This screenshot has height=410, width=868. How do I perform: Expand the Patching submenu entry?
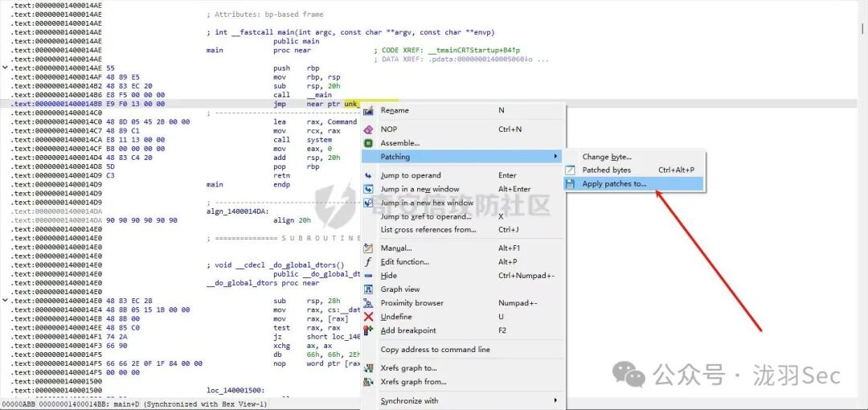pyautogui.click(x=461, y=157)
